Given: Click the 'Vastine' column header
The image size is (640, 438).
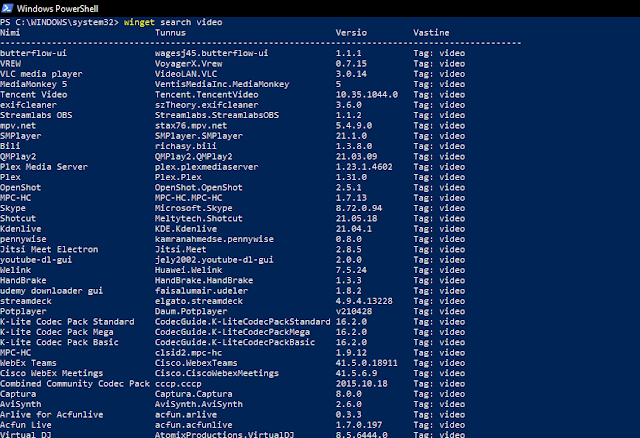Looking at the screenshot, I should pyautogui.click(x=431, y=33).
